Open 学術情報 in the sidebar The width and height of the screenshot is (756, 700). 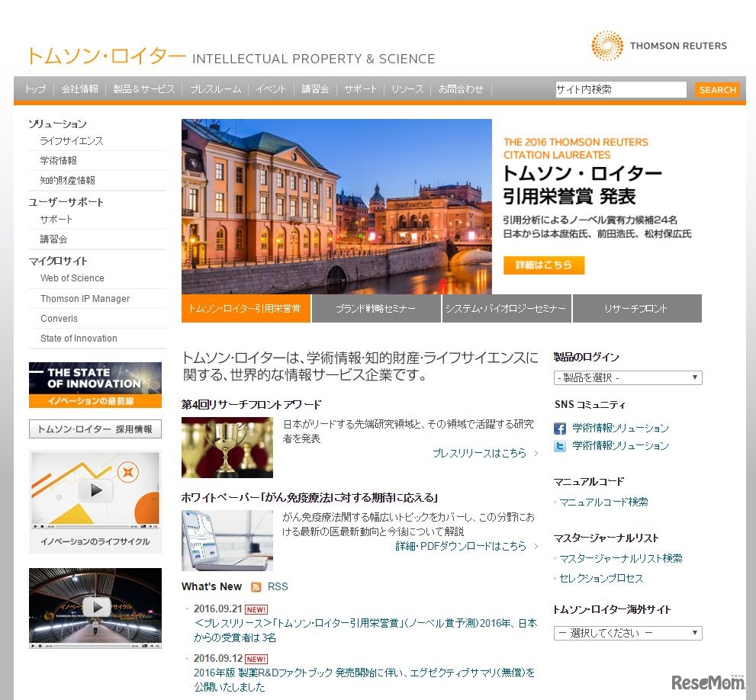[x=58, y=161]
